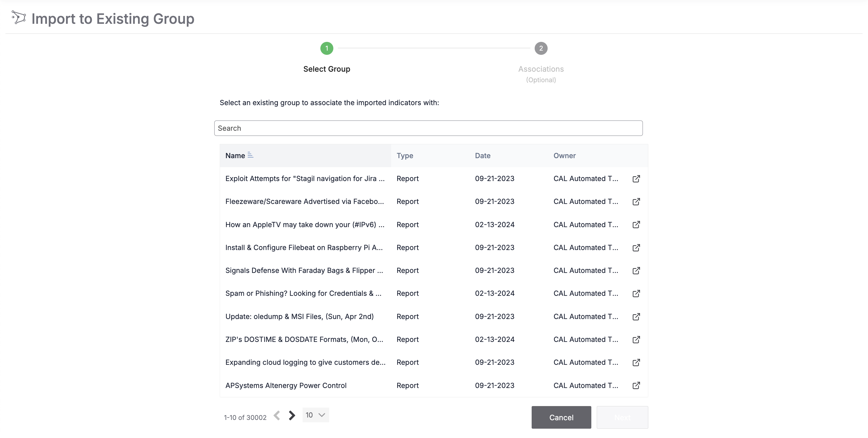Click date 02-13-2024 in ZIP's DOSTIME row

pyautogui.click(x=495, y=340)
